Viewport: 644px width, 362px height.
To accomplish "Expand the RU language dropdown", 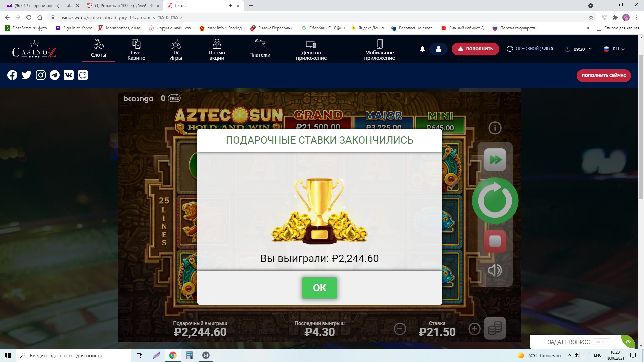I will [x=614, y=49].
